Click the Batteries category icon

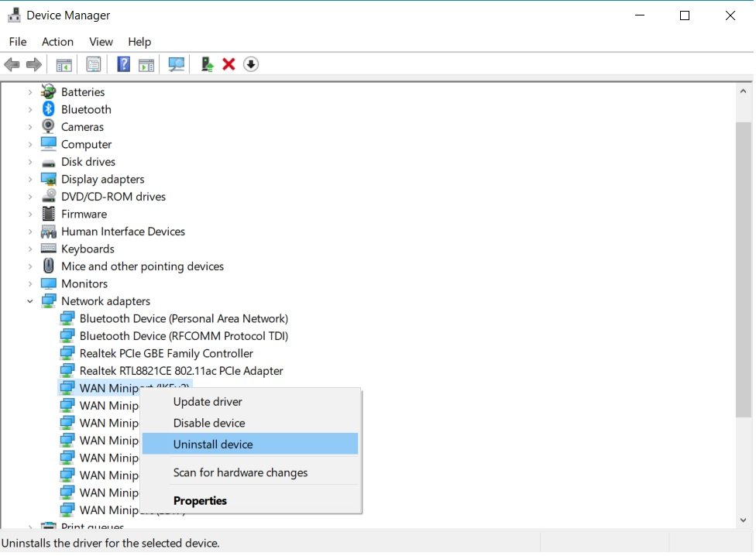click(48, 91)
